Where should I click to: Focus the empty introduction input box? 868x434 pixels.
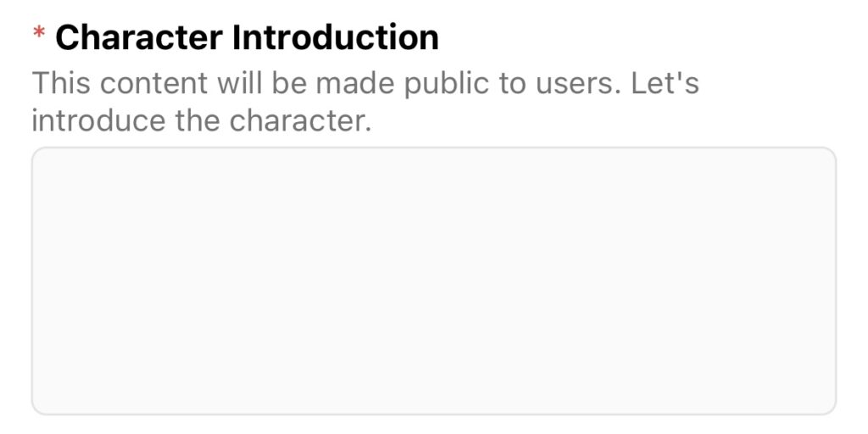pyautogui.click(x=433, y=281)
